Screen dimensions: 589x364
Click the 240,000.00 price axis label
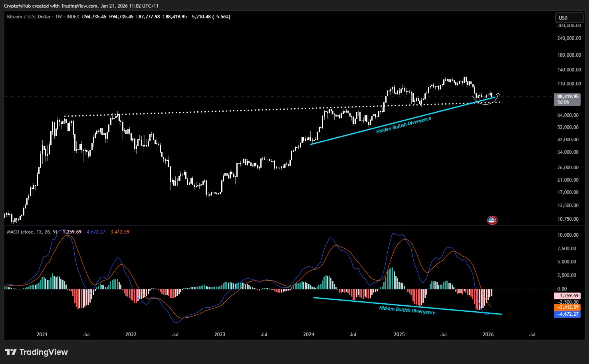click(x=569, y=38)
